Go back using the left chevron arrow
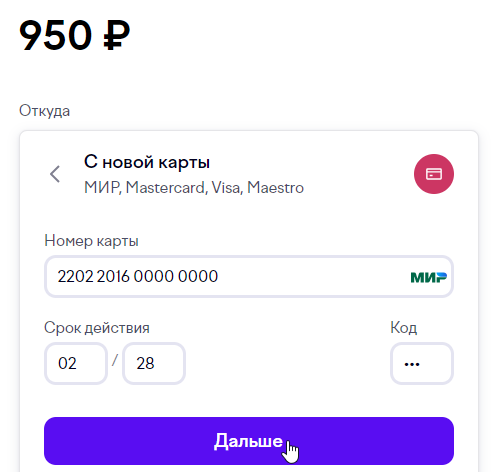Screen dimensions: 495x472 [x=55, y=174]
